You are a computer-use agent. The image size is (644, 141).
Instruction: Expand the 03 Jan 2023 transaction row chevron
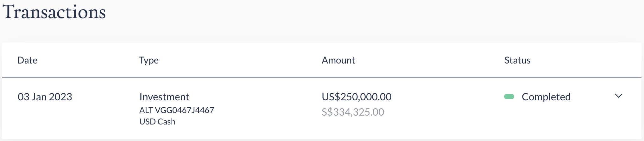click(618, 96)
